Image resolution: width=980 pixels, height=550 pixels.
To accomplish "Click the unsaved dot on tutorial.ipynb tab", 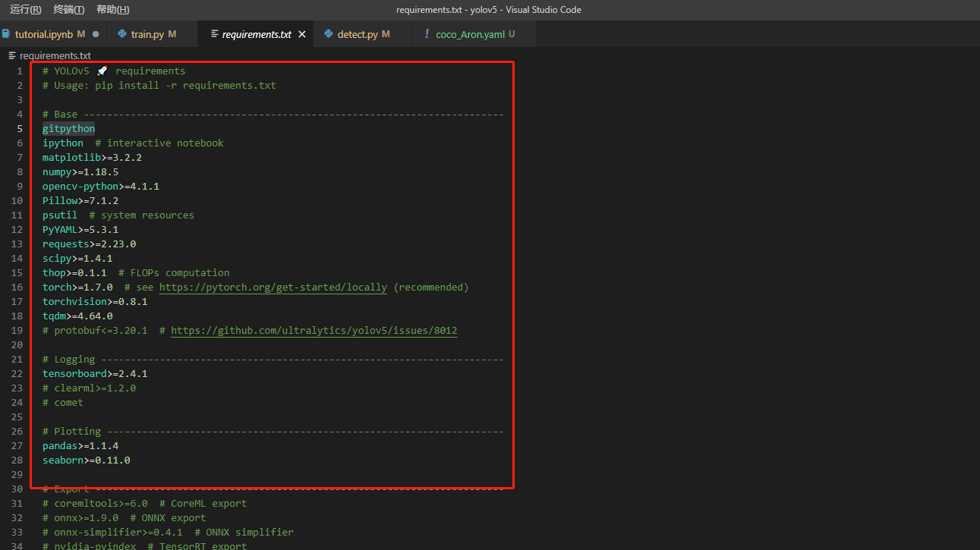I will click(x=96, y=34).
